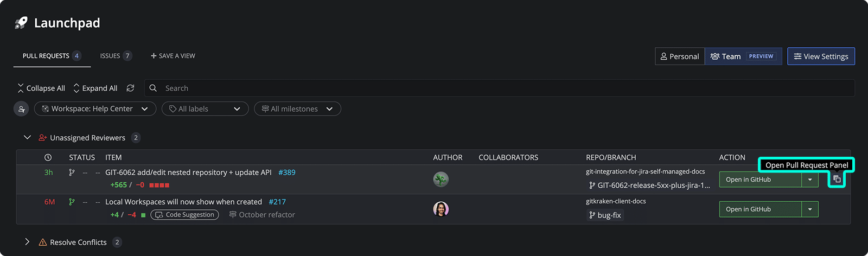Expand the Resolve Conflicts section
Image resolution: width=868 pixels, height=256 pixels.
click(27, 242)
